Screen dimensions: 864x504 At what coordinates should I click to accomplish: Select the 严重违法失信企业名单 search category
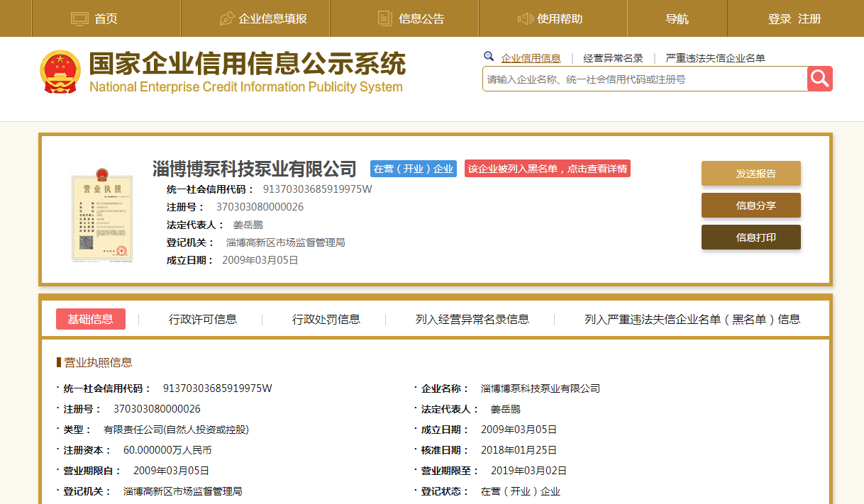coord(715,58)
